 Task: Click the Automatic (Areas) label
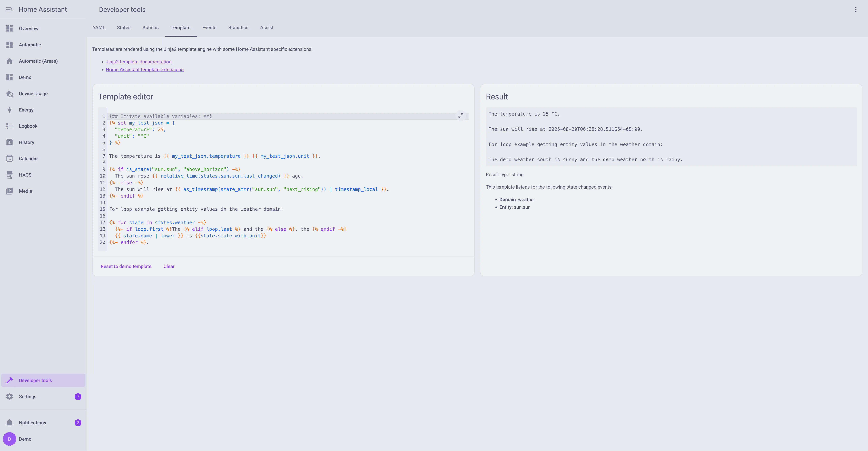tap(38, 61)
